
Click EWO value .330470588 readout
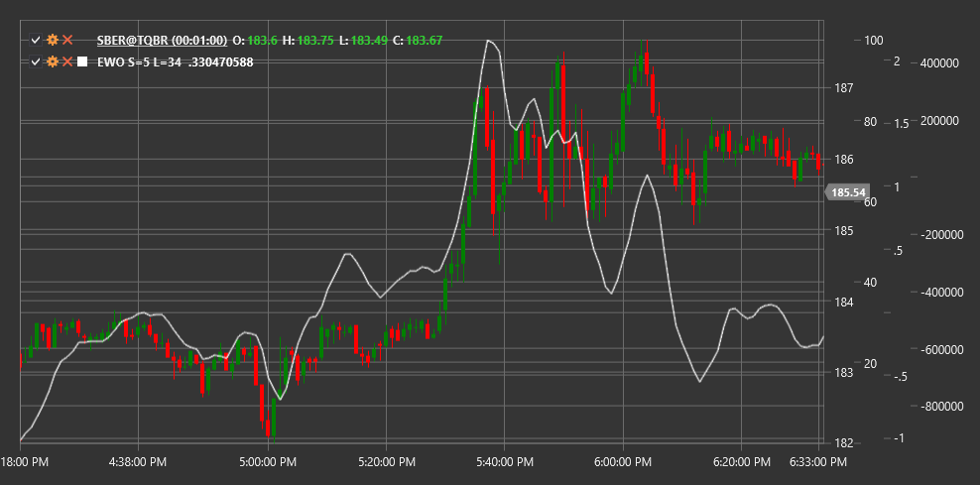tap(220, 61)
